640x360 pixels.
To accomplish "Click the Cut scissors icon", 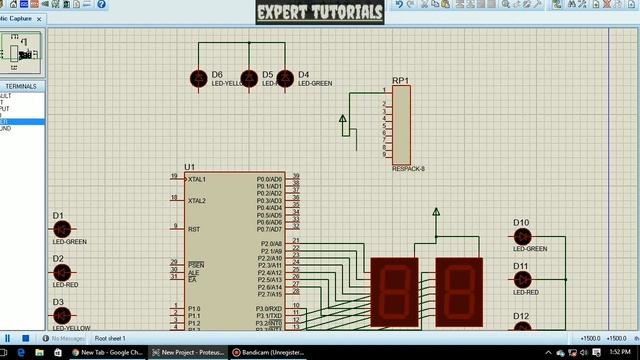I will [424, 4].
